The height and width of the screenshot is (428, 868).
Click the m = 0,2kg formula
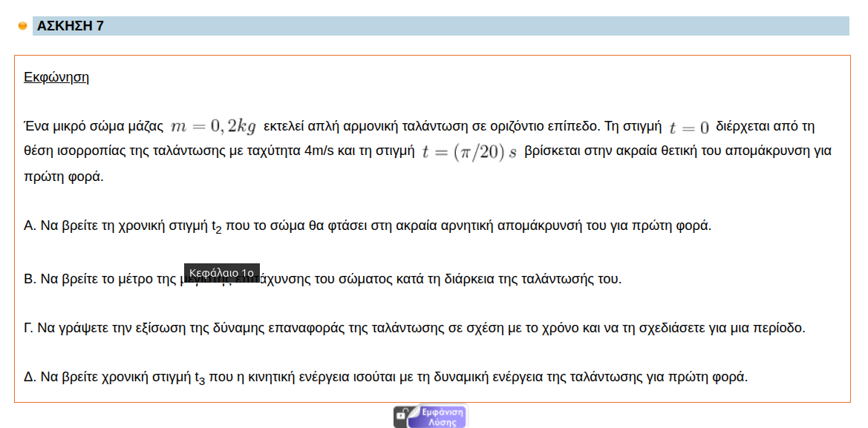214,127
